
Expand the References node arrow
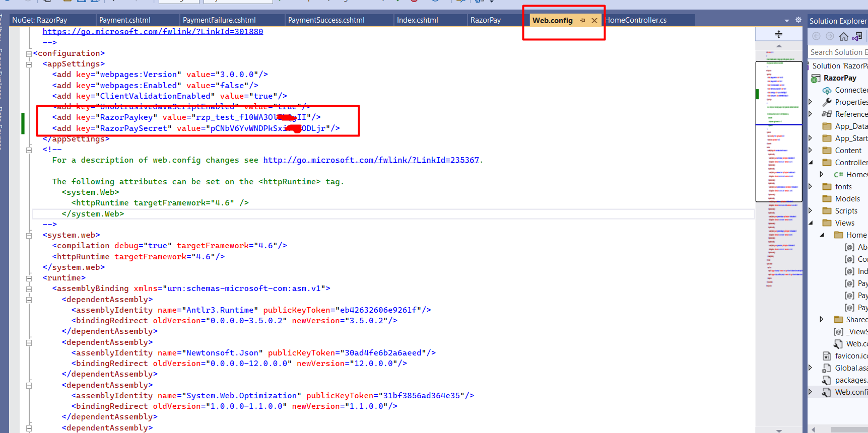(811, 114)
